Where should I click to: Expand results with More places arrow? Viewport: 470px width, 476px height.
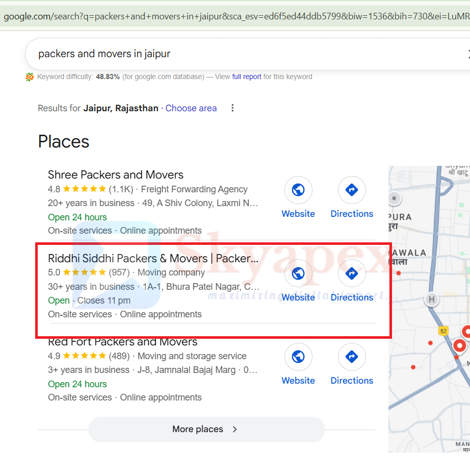[235, 430]
